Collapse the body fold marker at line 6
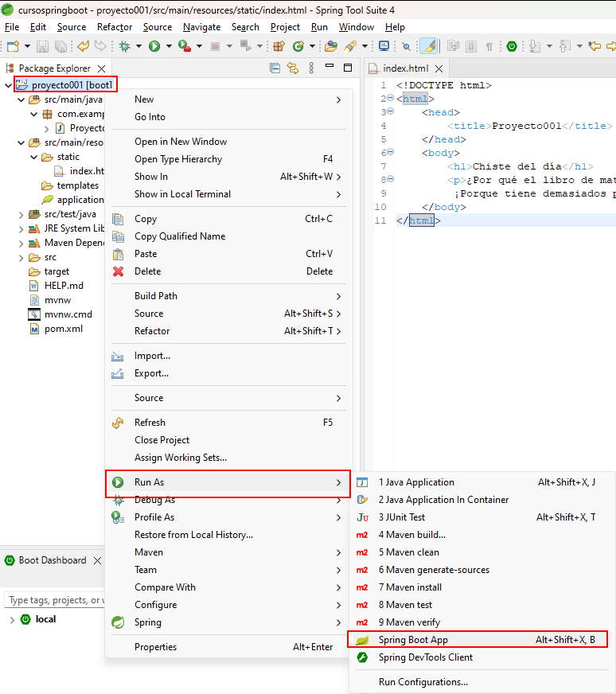616x694 pixels. [x=391, y=152]
